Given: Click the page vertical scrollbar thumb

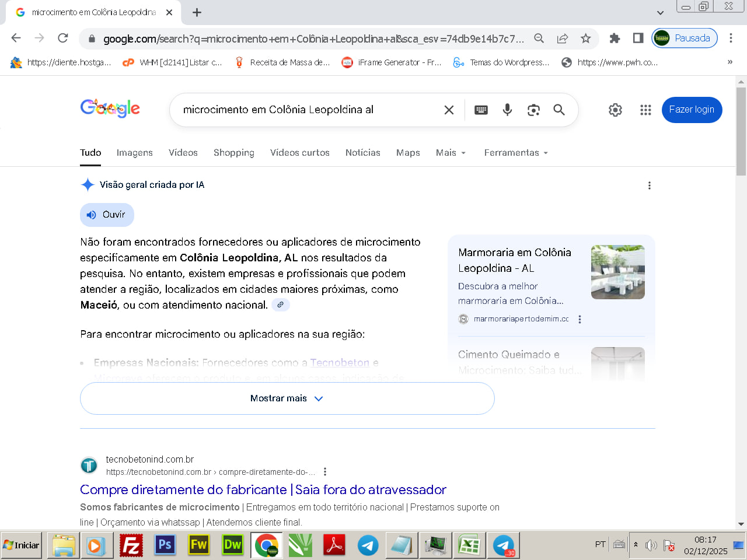Looking at the screenshot, I should (x=741, y=131).
